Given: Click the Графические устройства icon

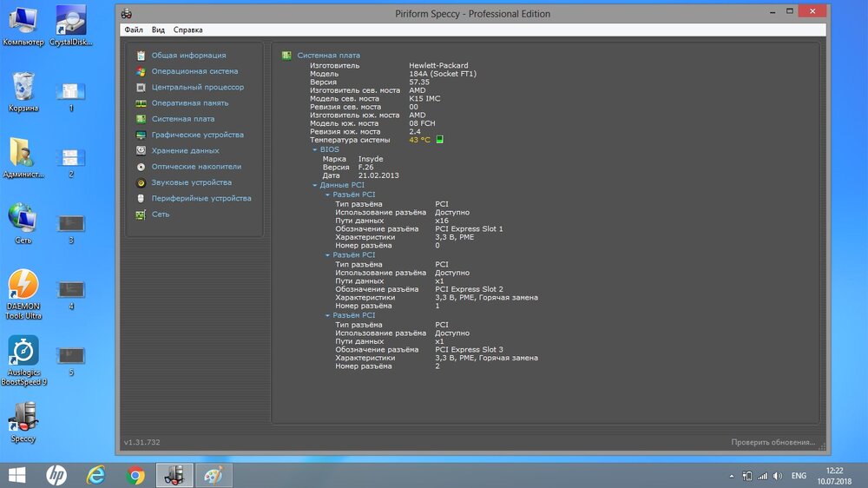Looking at the screenshot, I should 141,135.
